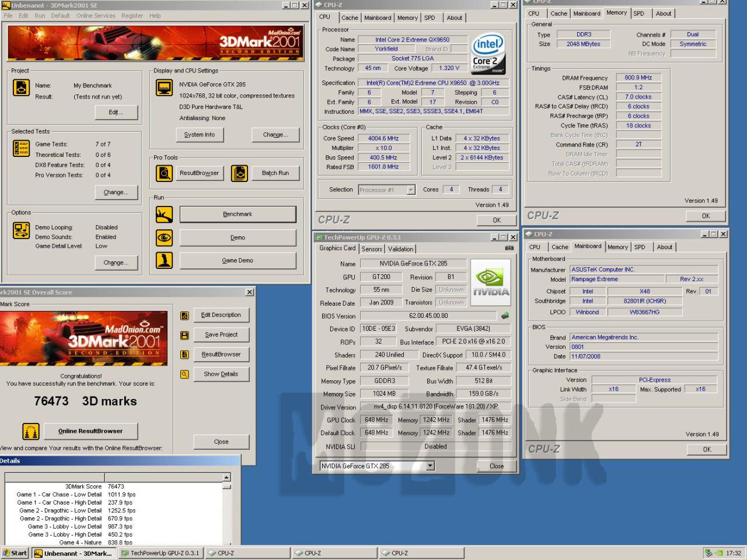Image resolution: width=747 pixels, height=560 pixels.
Task: Click Close button in Overall Score window
Action: (x=221, y=442)
